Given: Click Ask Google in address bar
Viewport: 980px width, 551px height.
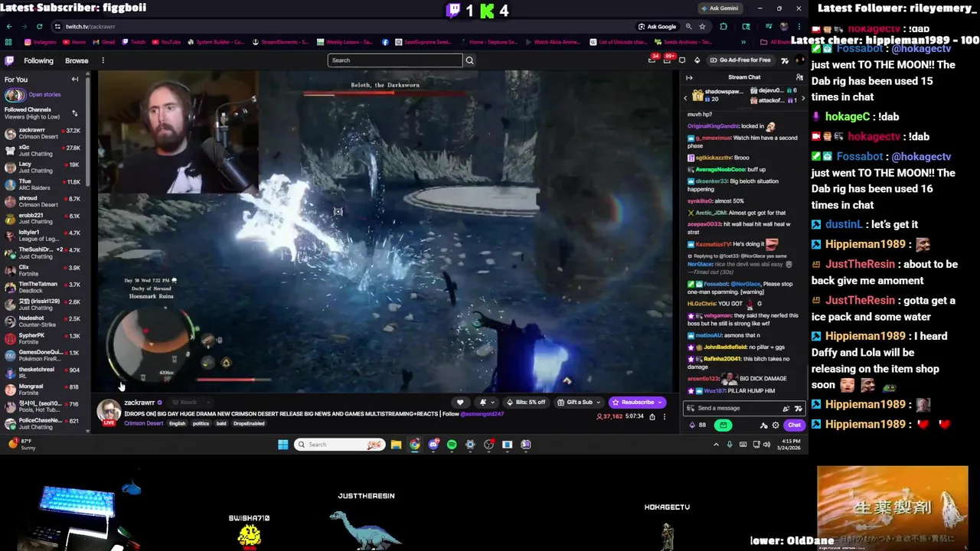Looking at the screenshot, I should point(657,27).
